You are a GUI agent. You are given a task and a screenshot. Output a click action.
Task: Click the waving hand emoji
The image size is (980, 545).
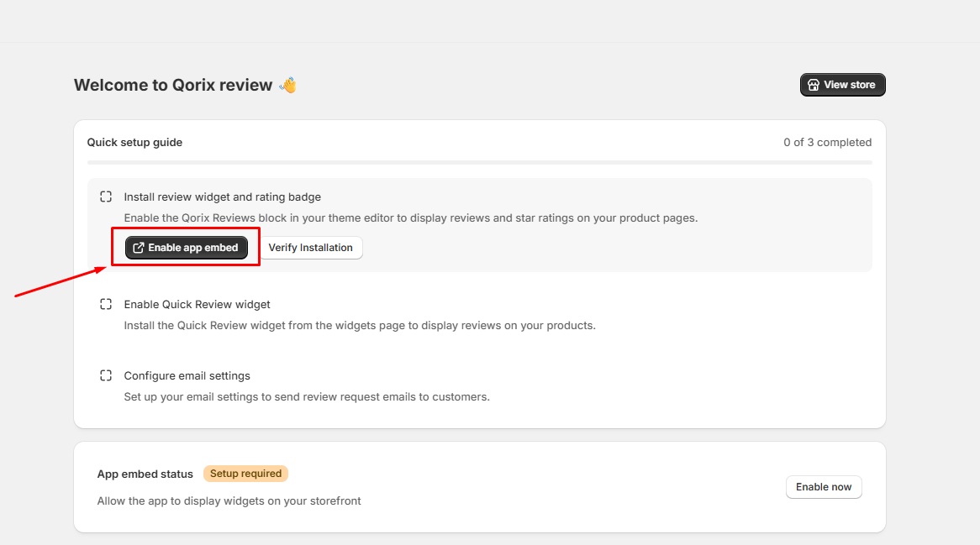pyautogui.click(x=288, y=85)
